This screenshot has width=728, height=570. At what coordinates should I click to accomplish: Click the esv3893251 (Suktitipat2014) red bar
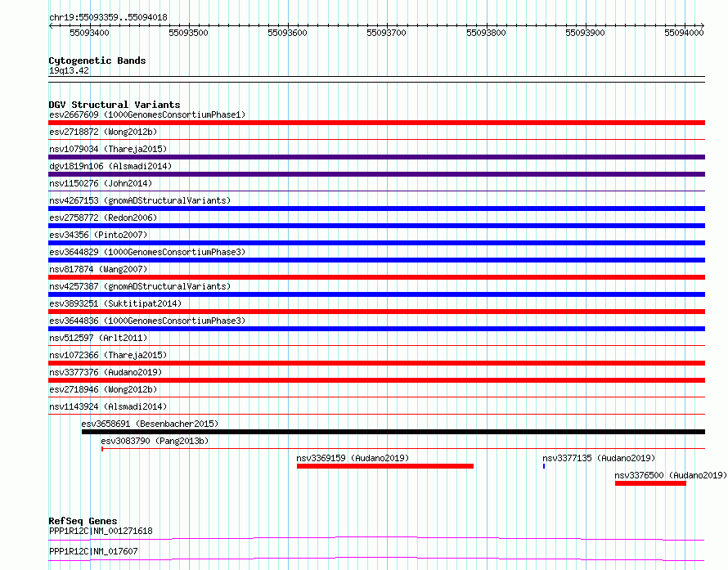coord(376,312)
